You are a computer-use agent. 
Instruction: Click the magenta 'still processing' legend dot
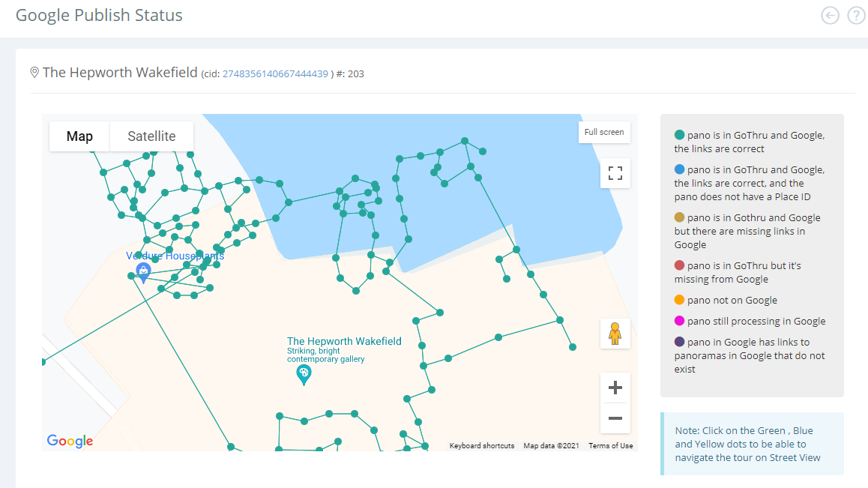(x=679, y=321)
